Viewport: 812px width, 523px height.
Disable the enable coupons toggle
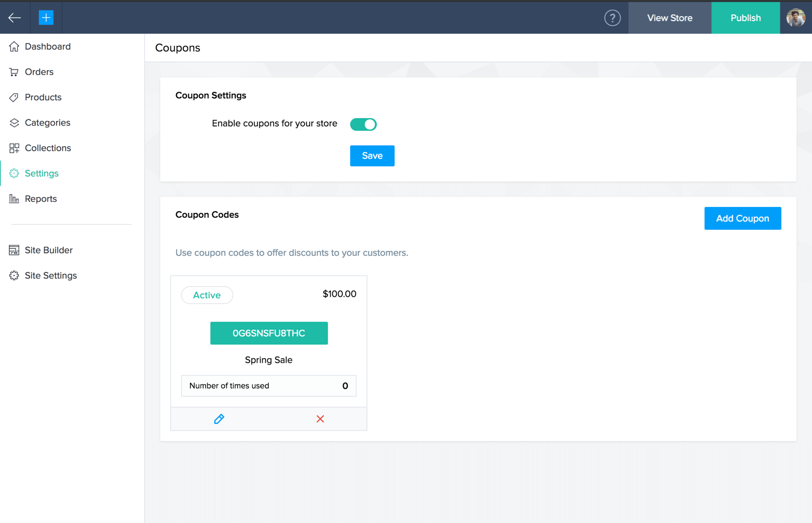tap(363, 125)
